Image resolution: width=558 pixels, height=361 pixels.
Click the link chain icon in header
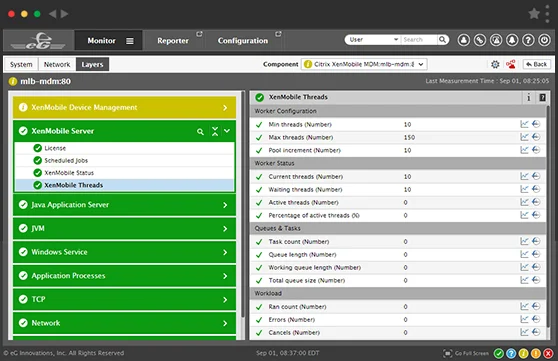(x=480, y=40)
